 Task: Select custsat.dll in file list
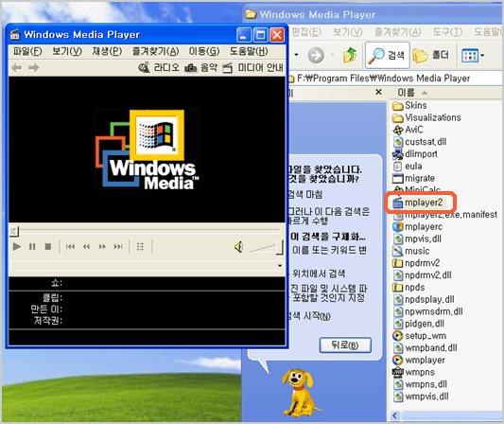point(420,142)
